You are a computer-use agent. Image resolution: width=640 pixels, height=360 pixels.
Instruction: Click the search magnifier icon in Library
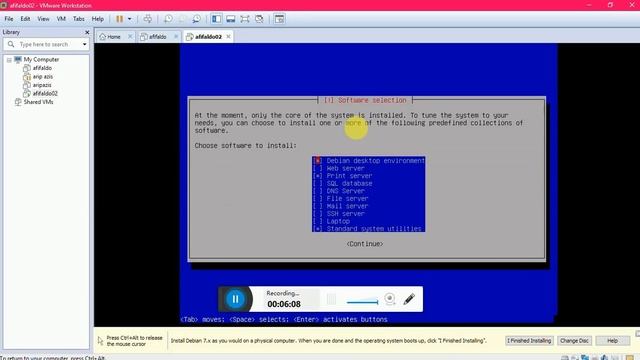tap(11, 44)
